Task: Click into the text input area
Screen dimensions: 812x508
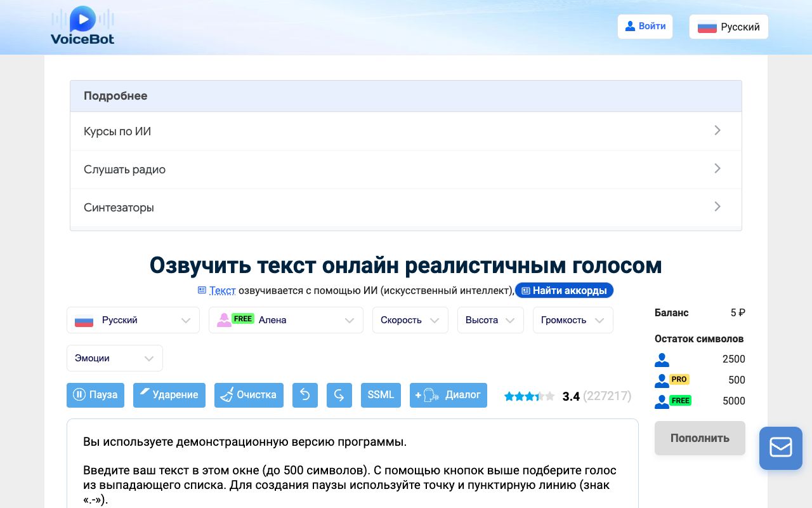Action: (353, 464)
